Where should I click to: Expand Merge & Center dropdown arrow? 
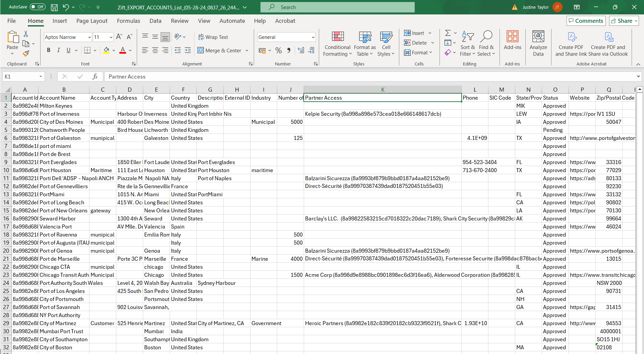pos(247,51)
